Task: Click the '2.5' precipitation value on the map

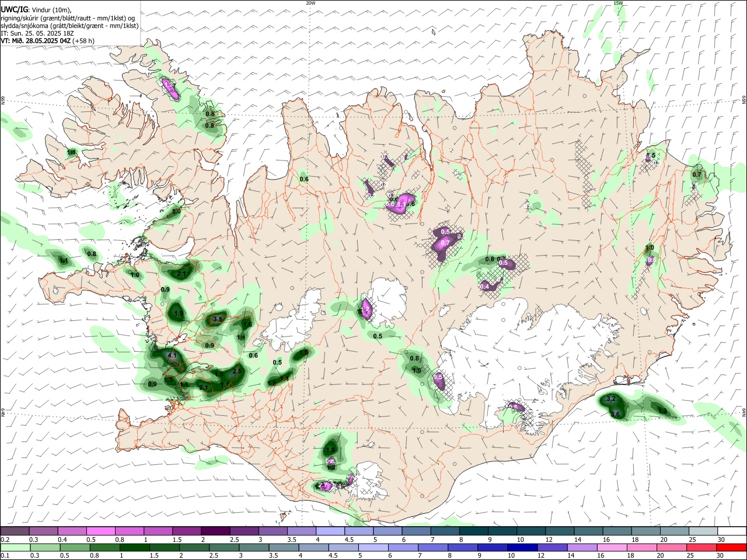Action: pyautogui.click(x=237, y=371)
